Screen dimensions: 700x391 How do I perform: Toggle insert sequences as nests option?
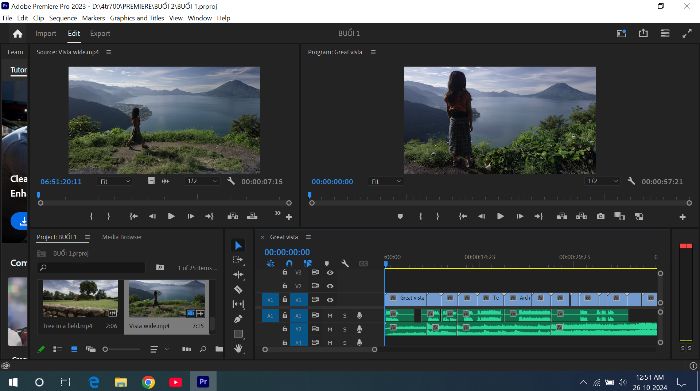tap(270, 263)
